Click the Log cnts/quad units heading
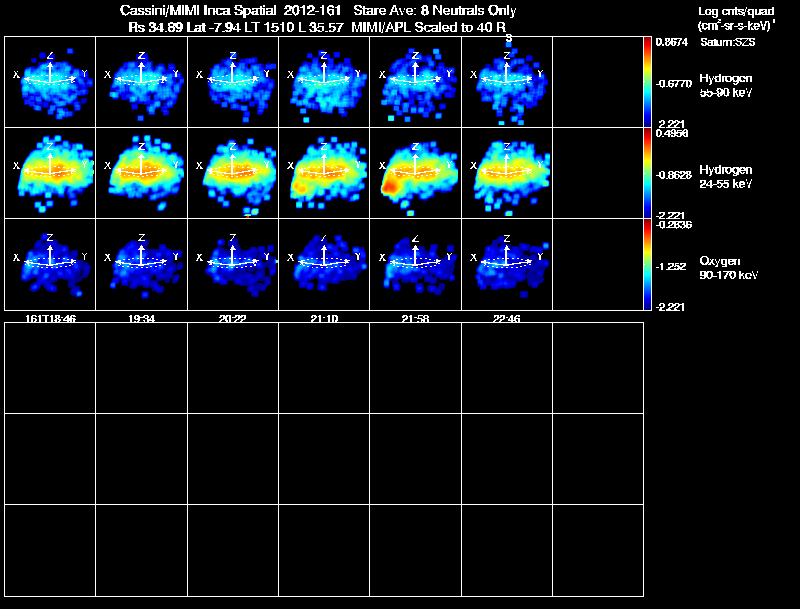Screen dimensions: 800x609 (x=736, y=18)
